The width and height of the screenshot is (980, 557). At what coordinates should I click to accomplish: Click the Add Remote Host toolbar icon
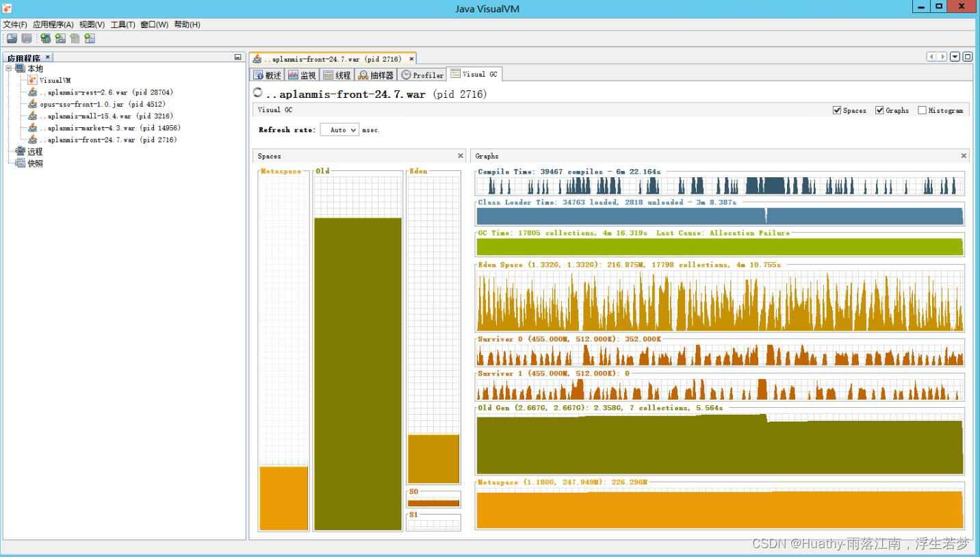tap(46, 38)
